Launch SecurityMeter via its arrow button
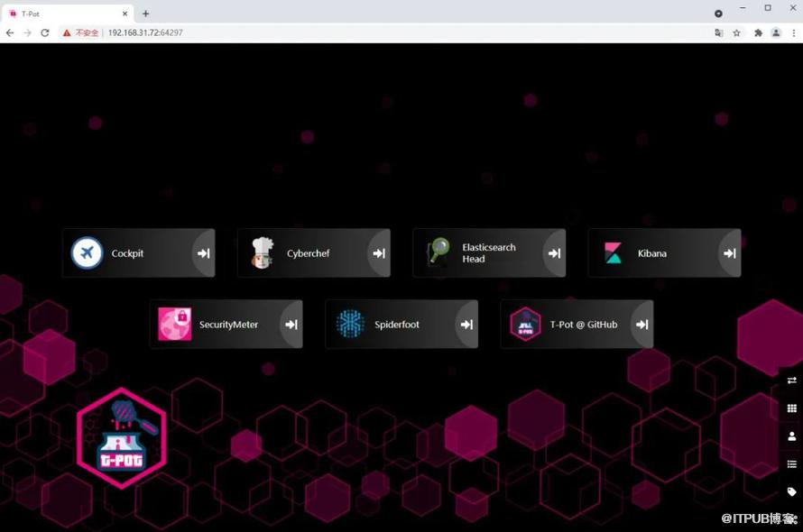This screenshot has width=803, height=532. pyautogui.click(x=291, y=325)
